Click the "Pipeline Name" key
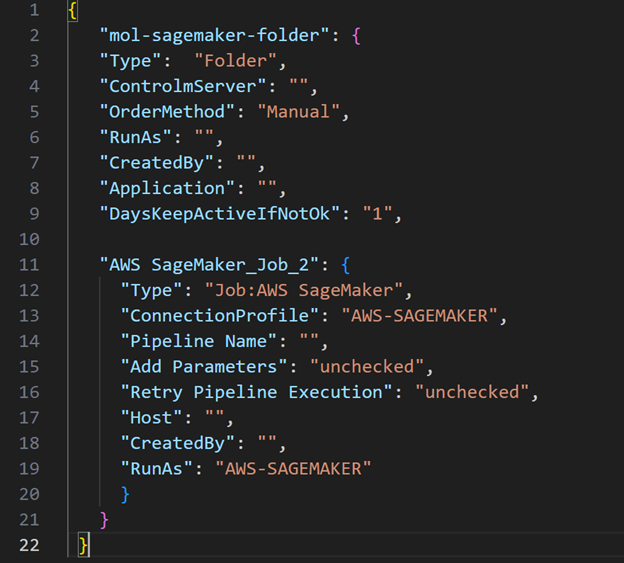624x563 pixels. (x=199, y=341)
